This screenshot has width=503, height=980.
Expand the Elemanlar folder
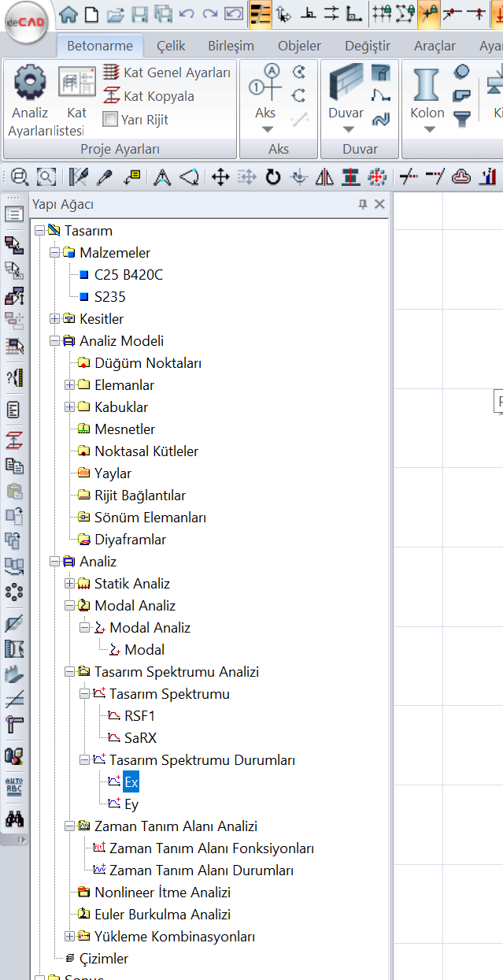coord(69,385)
